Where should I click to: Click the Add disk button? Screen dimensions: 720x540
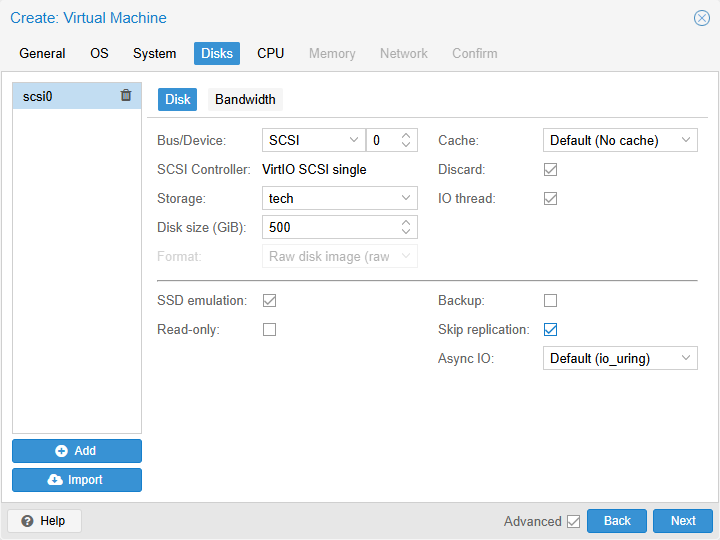pos(77,451)
